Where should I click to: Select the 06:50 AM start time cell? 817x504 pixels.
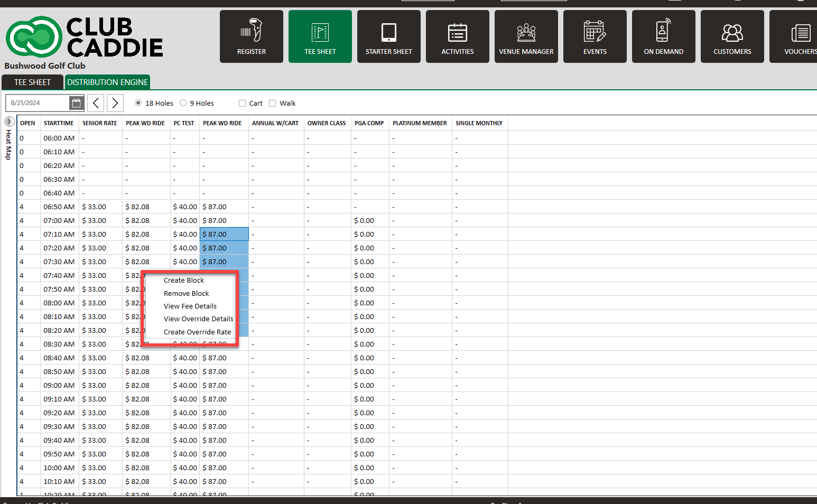tap(59, 207)
